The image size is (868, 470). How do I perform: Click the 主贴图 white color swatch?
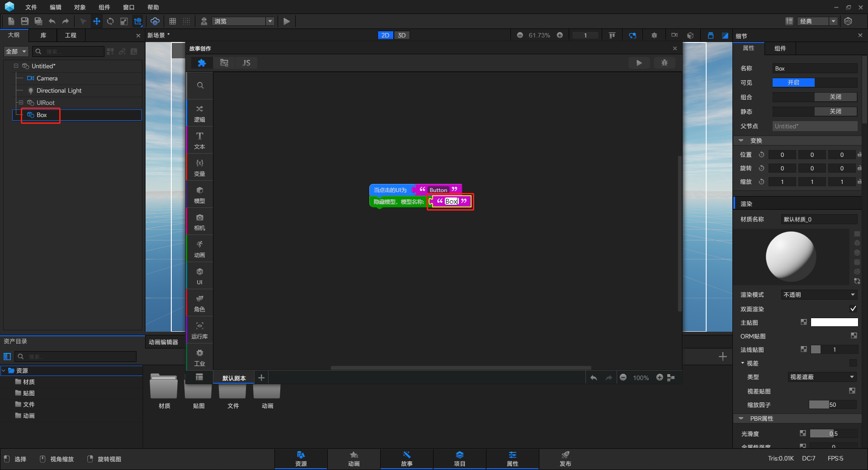coord(834,322)
